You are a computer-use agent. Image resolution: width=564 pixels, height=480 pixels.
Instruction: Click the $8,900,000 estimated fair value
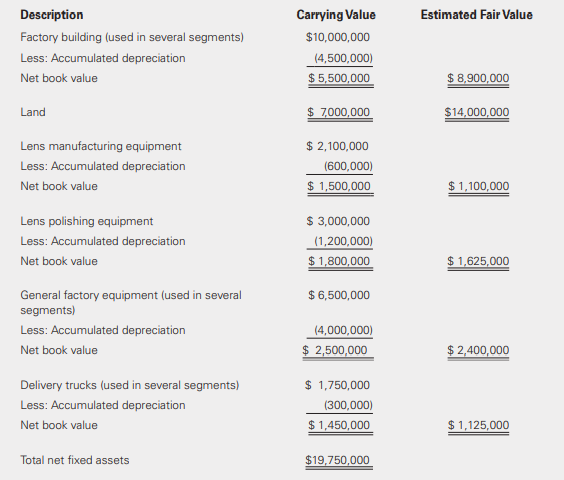point(478,78)
